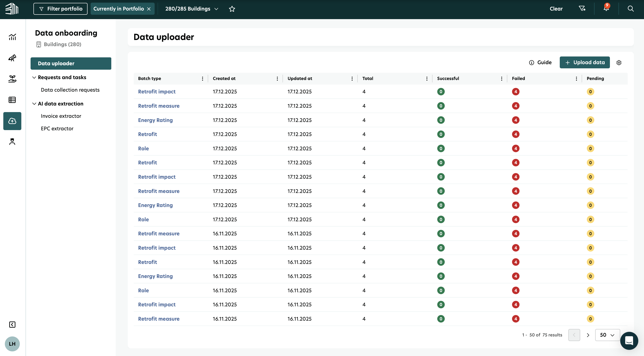Click the Upload data button
This screenshot has width=644, height=356.
click(x=584, y=62)
